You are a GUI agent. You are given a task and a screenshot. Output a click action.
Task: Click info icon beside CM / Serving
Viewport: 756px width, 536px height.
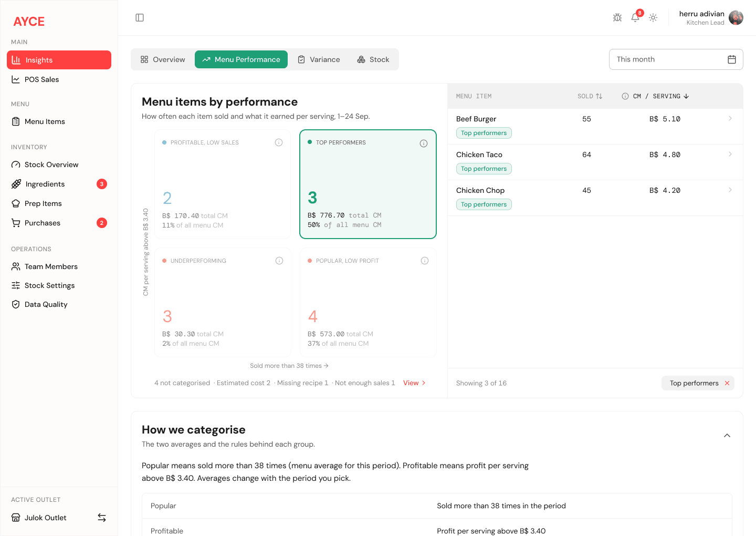[625, 96]
